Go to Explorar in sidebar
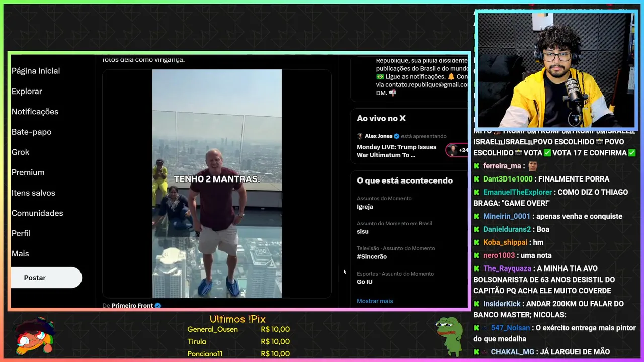Image resolution: width=644 pixels, height=362 pixels. [x=27, y=92]
